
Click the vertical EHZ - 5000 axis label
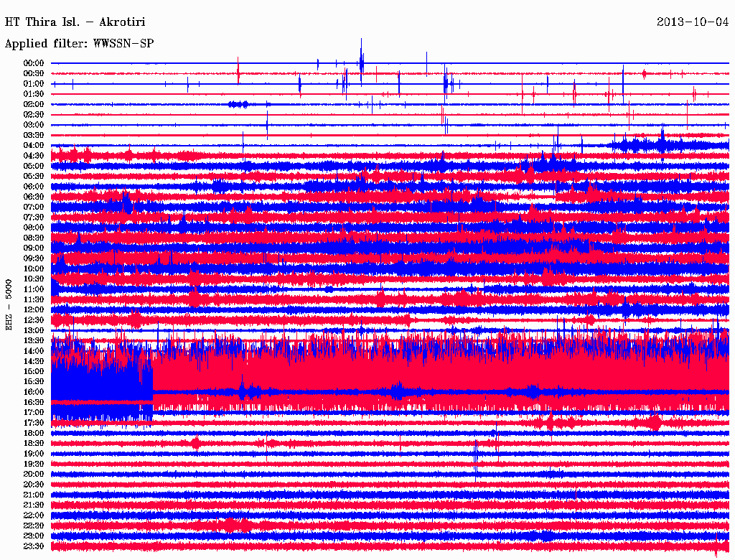pos(9,304)
